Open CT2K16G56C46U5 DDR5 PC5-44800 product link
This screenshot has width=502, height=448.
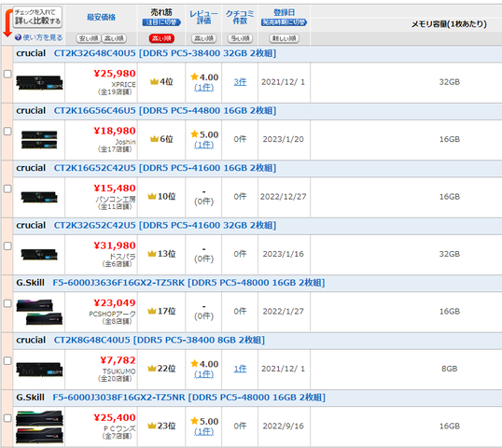pyautogui.click(x=165, y=110)
